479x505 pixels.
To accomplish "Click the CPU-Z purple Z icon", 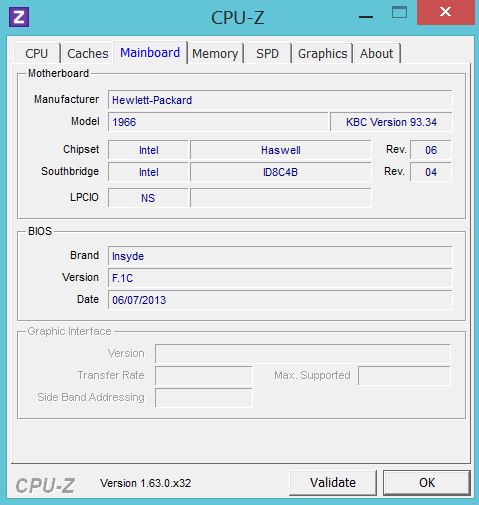I will coord(19,17).
